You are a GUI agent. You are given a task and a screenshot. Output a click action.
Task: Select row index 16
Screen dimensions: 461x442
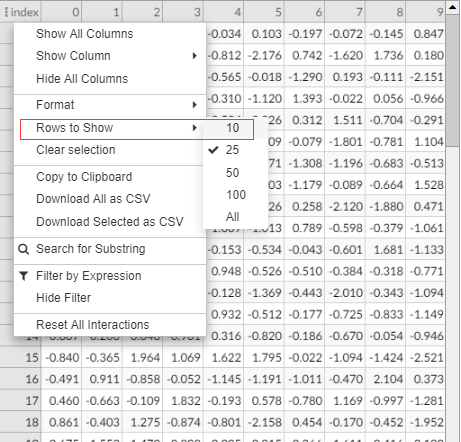32,379
